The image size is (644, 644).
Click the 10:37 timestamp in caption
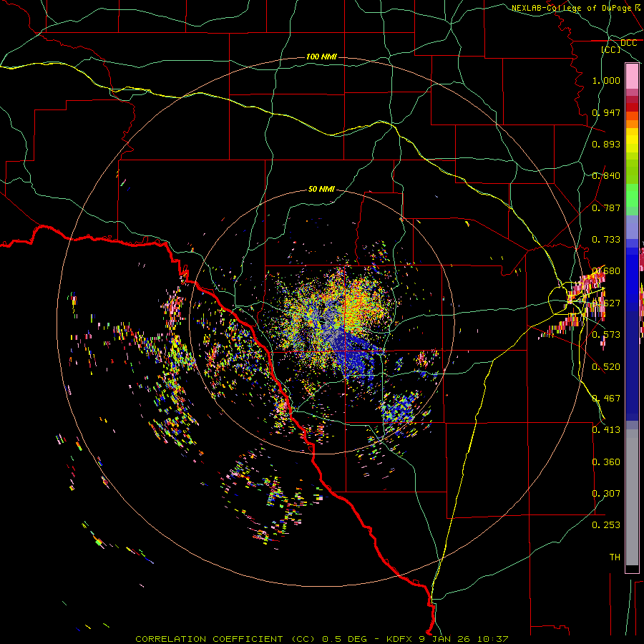pyautogui.click(x=492, y=639)
